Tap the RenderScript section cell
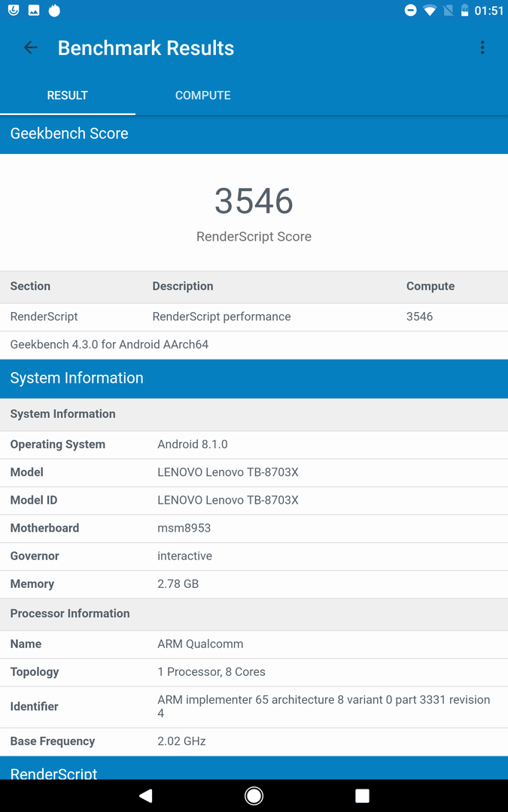Screen dimensions: 508x812 click(44, 317)
